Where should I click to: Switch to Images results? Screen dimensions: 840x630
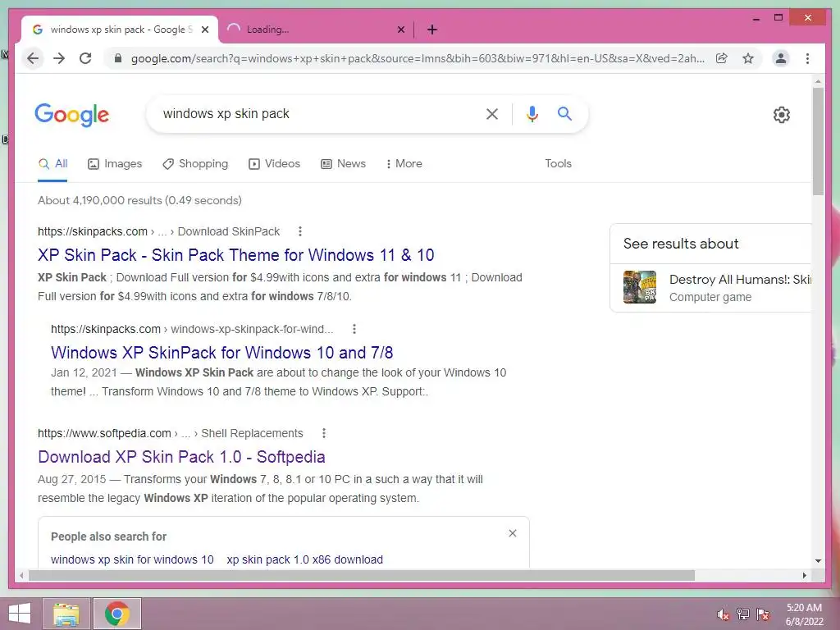click(115, 164)
